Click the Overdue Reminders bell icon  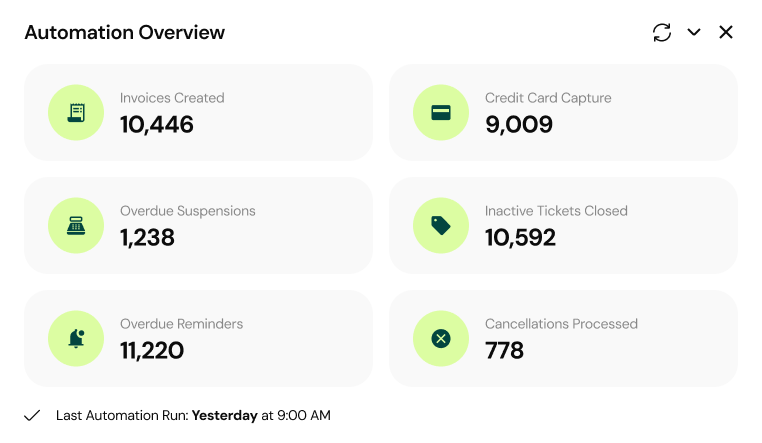(x=76, y=339)
